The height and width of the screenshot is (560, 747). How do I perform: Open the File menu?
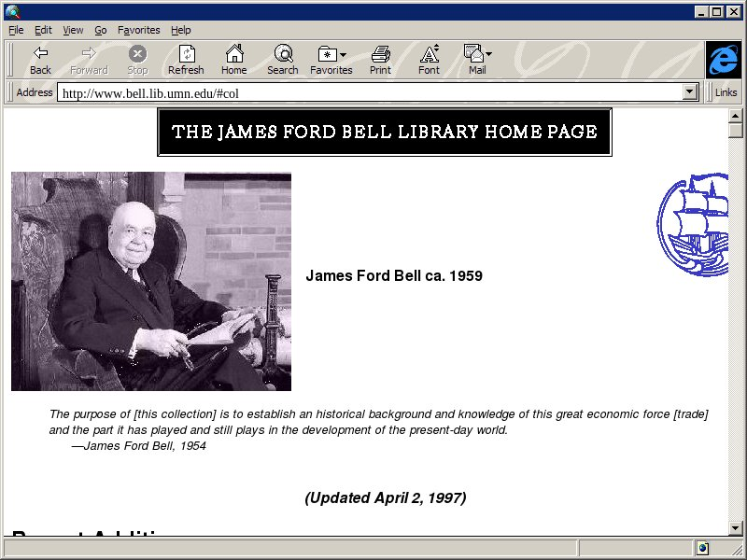pyautogui.click(x=16, y=30)
